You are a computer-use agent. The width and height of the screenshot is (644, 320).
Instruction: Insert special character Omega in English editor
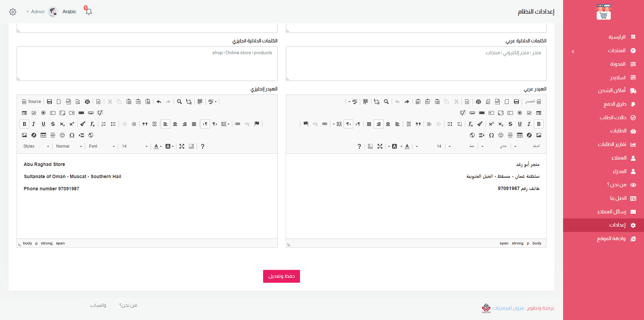coord(72,135)
